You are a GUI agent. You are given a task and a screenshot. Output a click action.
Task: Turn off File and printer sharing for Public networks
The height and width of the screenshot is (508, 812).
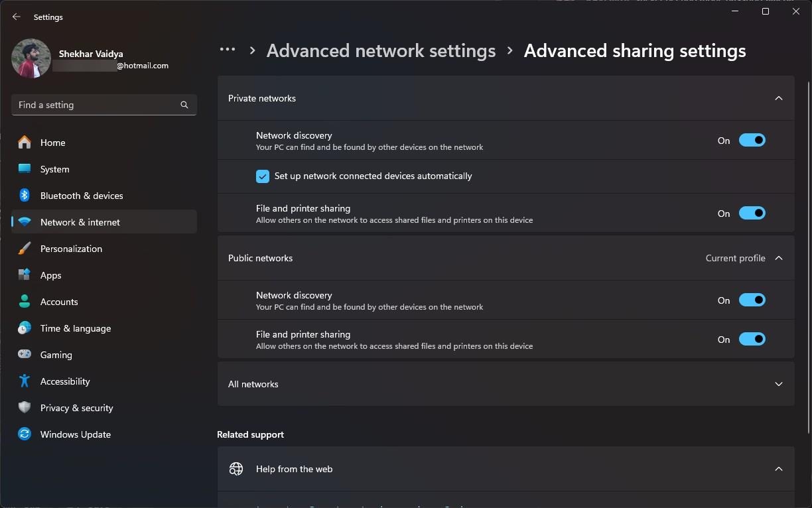pos(752,339)
